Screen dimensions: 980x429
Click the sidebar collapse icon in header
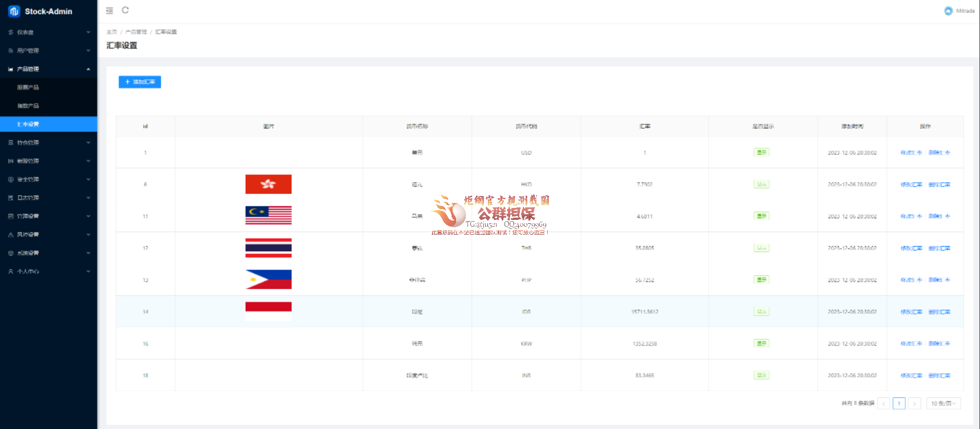pyautogui.click(x=109, y=11)
